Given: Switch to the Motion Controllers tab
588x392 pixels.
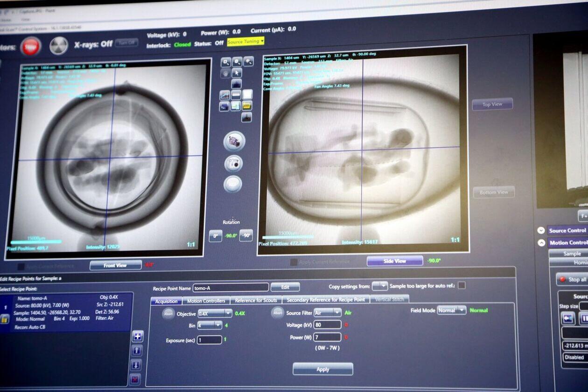Looking at the screenshot, I should (206, 301).
